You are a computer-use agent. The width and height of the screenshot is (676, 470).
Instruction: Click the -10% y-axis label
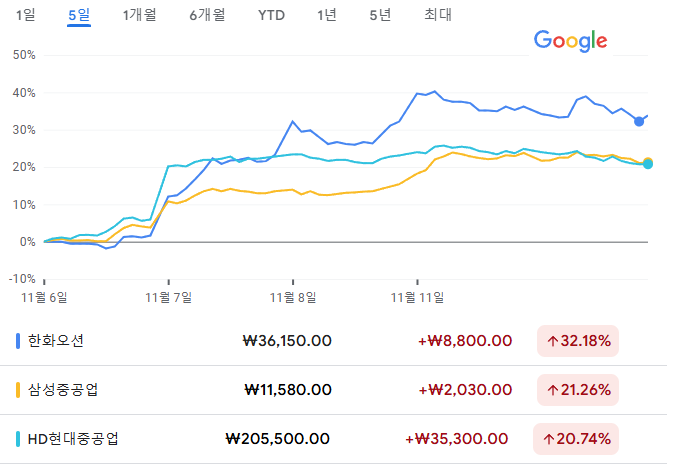click(22, 279)
